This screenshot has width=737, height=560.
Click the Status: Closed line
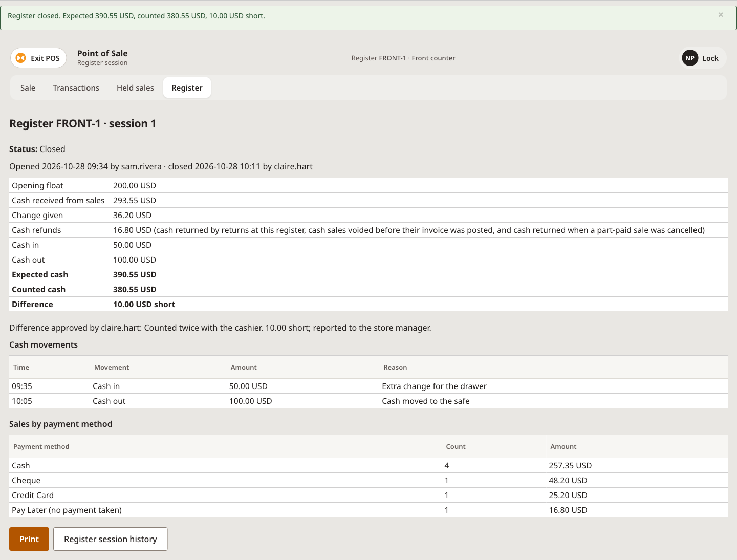click(37, 149)
